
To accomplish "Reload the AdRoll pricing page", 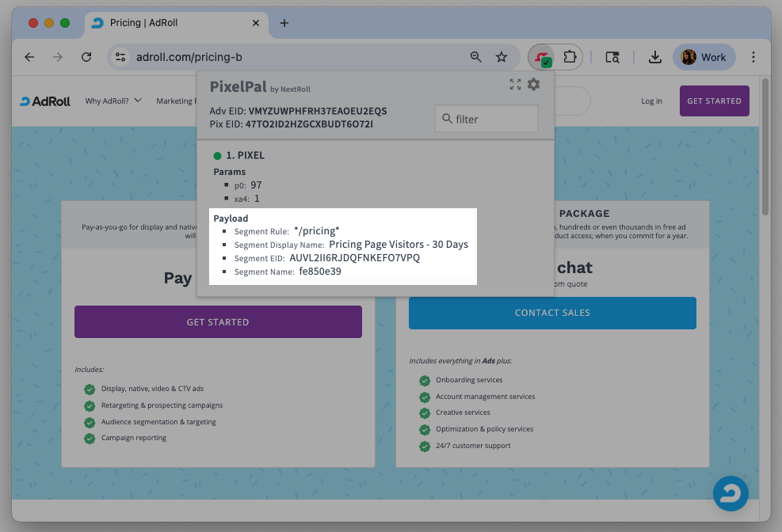I will click(x=86, y=57).
